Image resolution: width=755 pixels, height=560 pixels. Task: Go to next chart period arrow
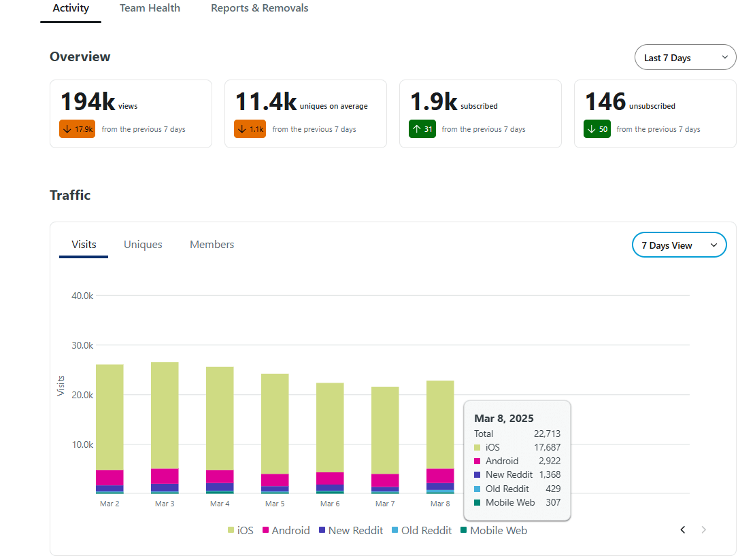click(704, 529)
